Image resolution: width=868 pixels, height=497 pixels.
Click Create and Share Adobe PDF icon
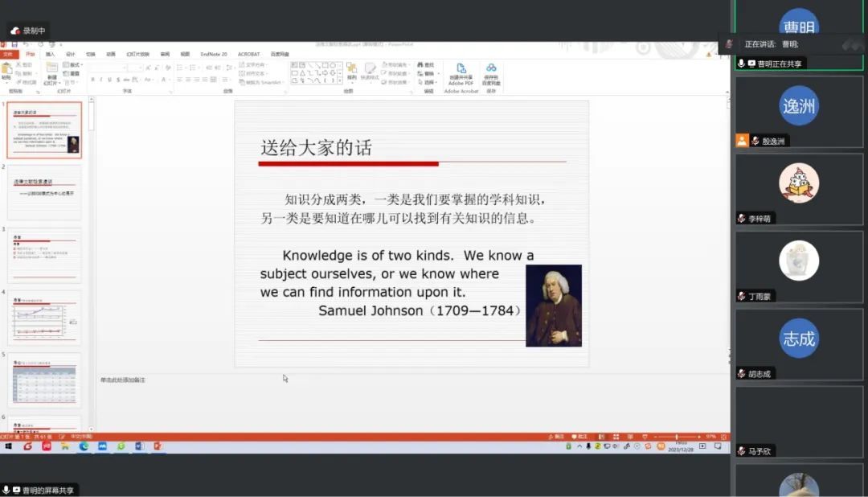tap(461, 70)
